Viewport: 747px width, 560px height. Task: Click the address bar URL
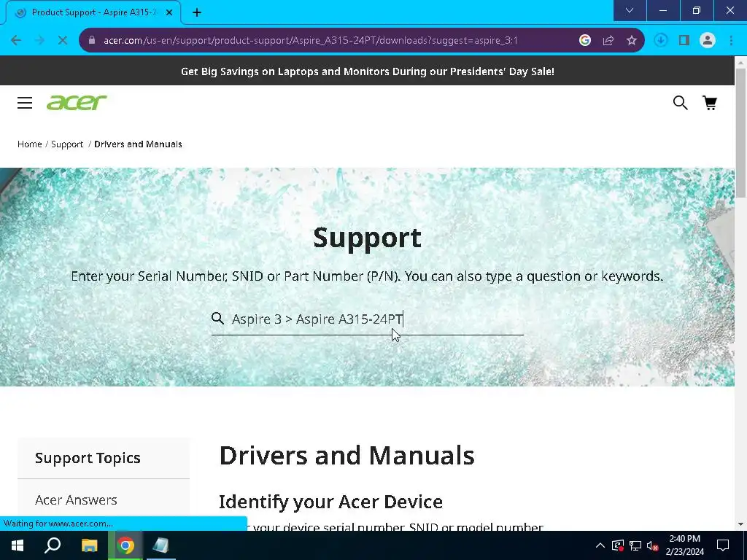tap(311, 41)
